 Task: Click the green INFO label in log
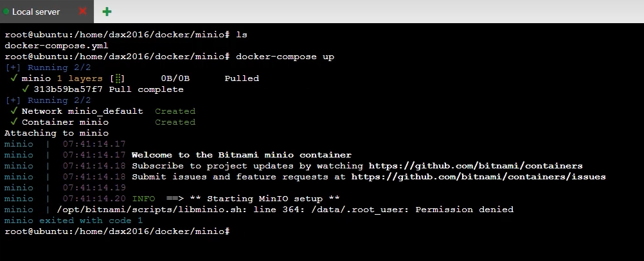point(144,199)
